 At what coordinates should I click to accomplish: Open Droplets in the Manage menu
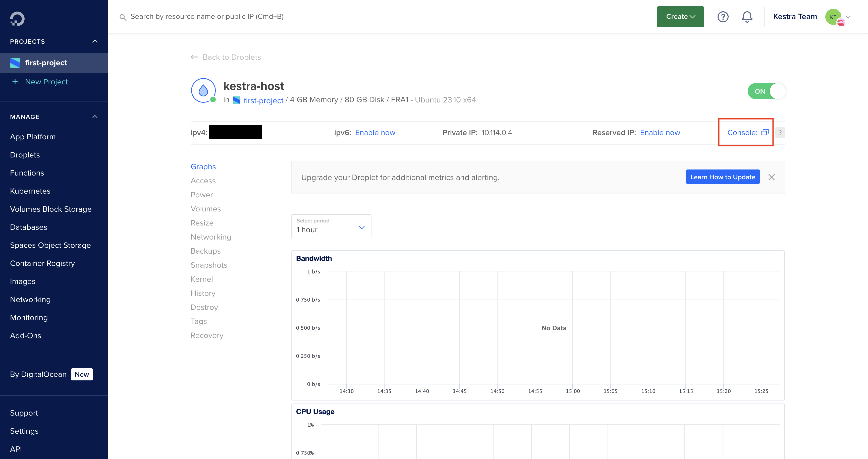pos(25,155)
